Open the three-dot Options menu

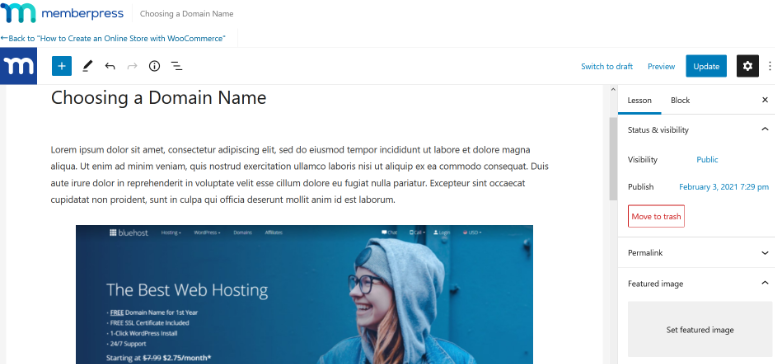tap(770, 66)
